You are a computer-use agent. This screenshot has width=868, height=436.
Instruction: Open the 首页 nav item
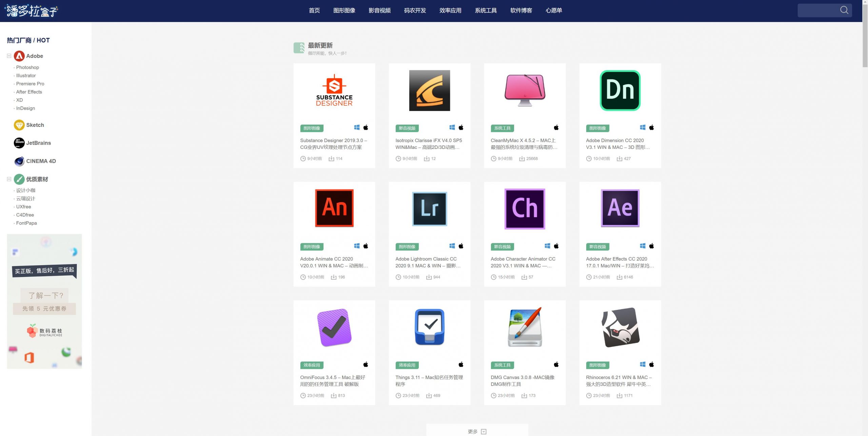tap(314, 11)
